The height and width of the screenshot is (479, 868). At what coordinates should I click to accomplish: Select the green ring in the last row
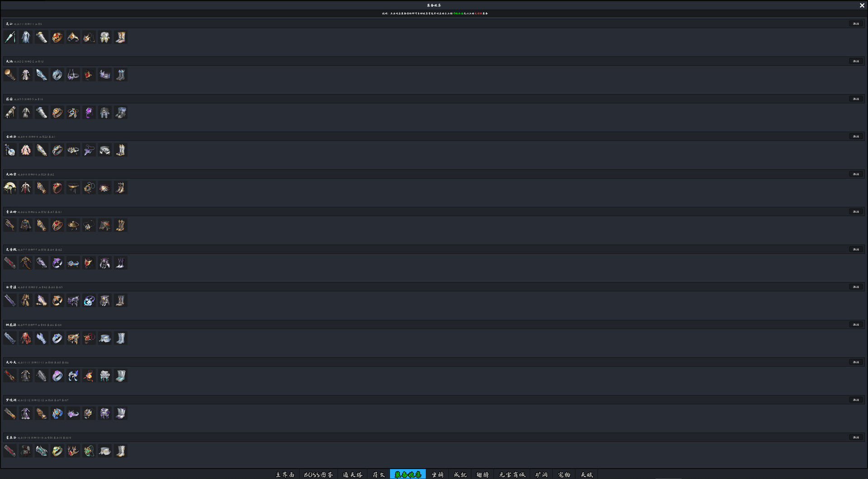pos(57,451)
